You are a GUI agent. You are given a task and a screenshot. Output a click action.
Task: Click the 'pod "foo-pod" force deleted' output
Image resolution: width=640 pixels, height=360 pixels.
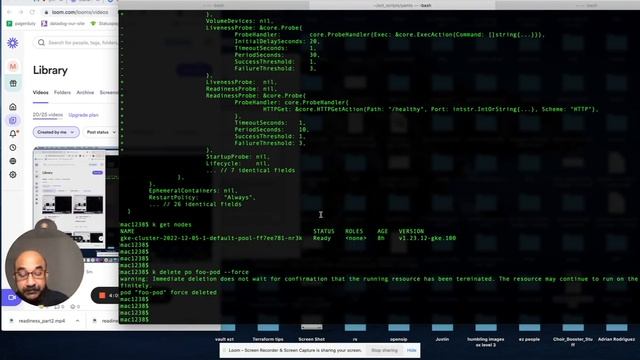(168, 292)
